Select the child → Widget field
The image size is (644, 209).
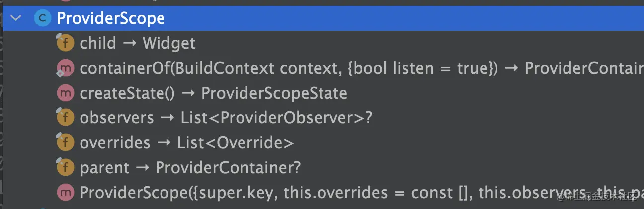(137, 43)
